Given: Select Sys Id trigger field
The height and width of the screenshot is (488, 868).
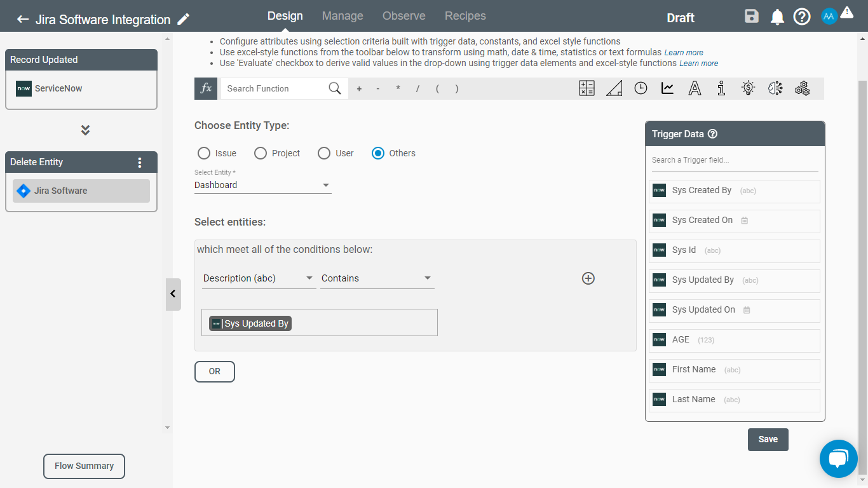Looking at the screenshot, I should coord(735,250).
